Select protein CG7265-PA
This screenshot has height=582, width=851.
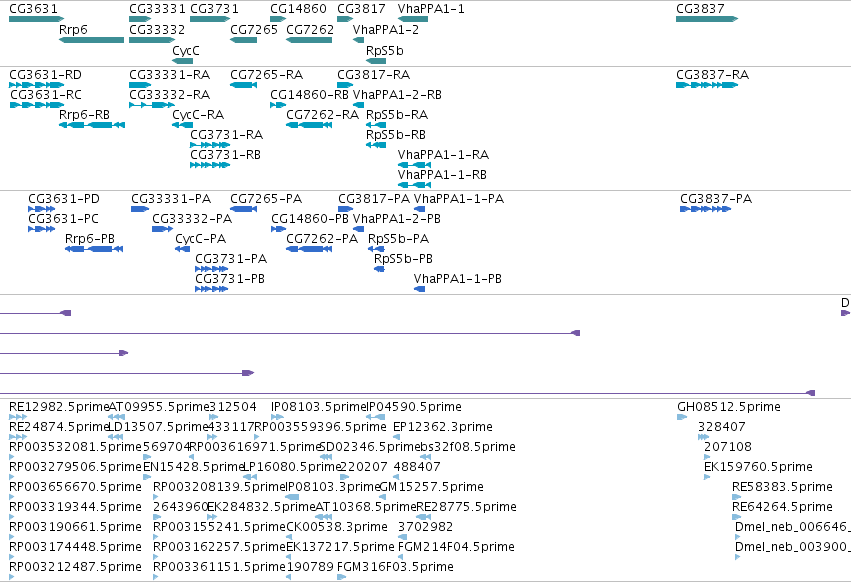click(x=266, y=199)
